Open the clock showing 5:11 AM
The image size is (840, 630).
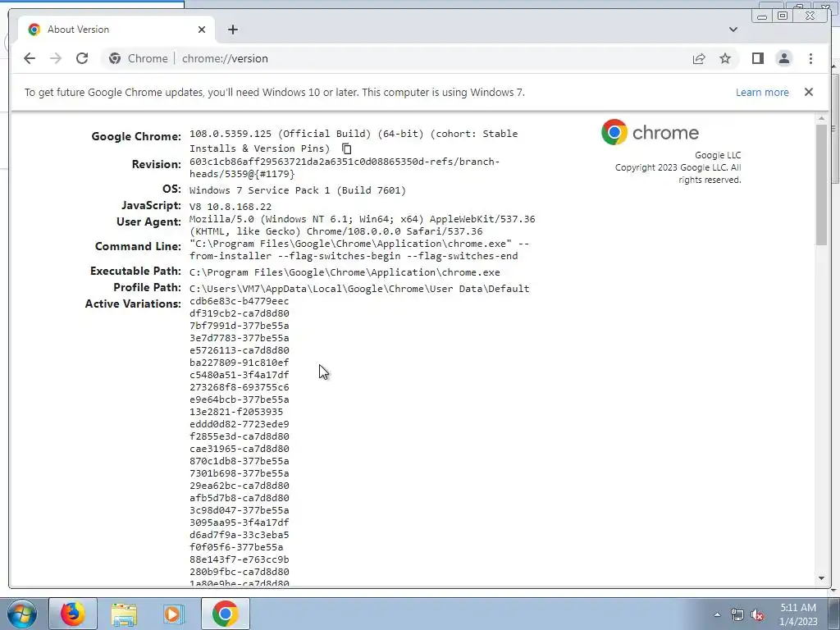[x=798, y=614]
